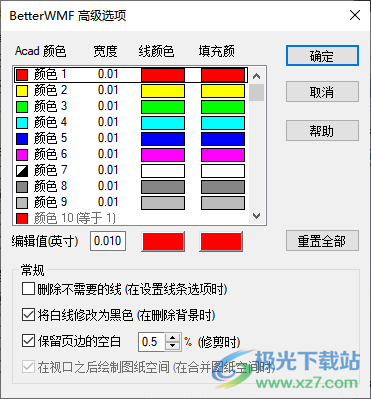The height and width of the screenshot is (399, 371).
Task: Select 颜色 7 white fill color swatch
Action: [x=223, y=171]
